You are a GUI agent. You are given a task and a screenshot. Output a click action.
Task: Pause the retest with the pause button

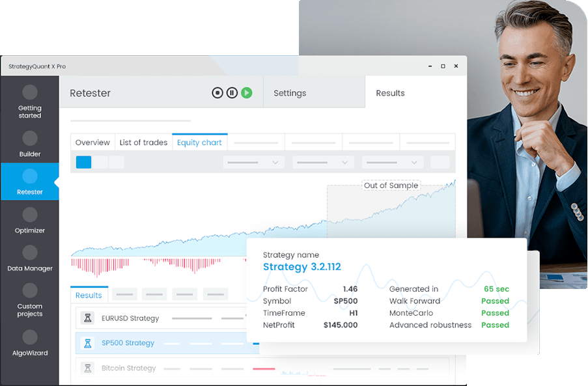tap(232, 92)
